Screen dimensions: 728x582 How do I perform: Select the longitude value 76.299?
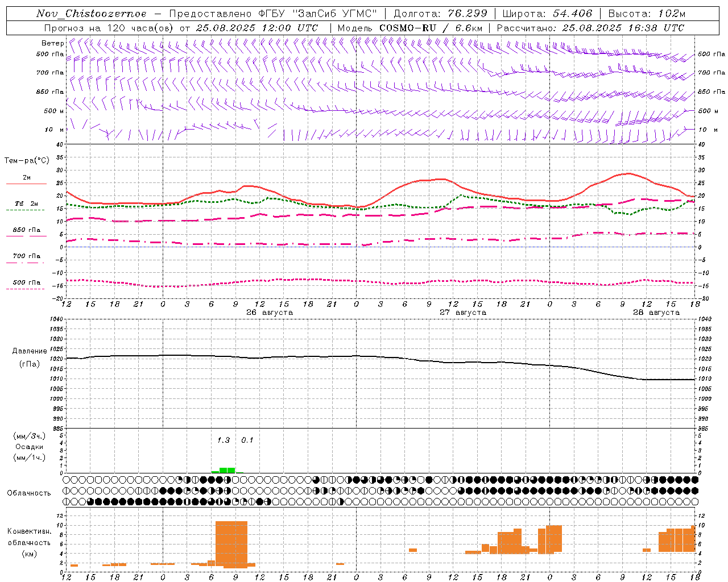pyautogui.click(x=468, y=14)
